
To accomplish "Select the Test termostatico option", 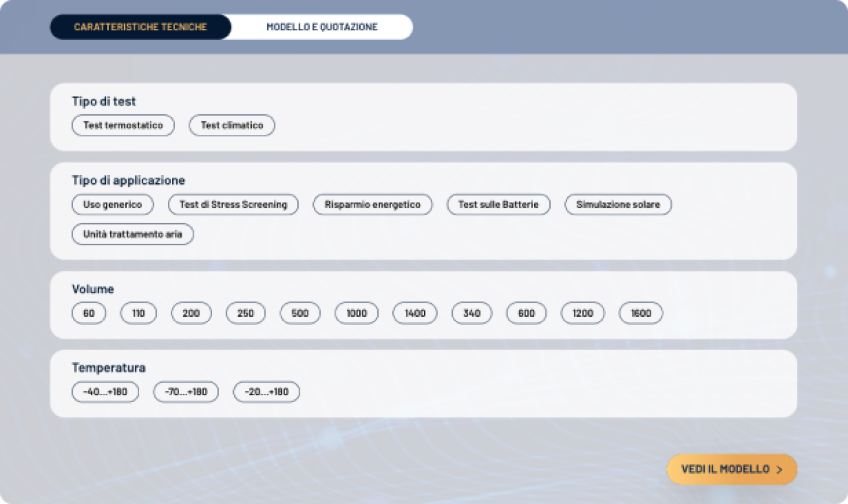I will tap(123, 125).
